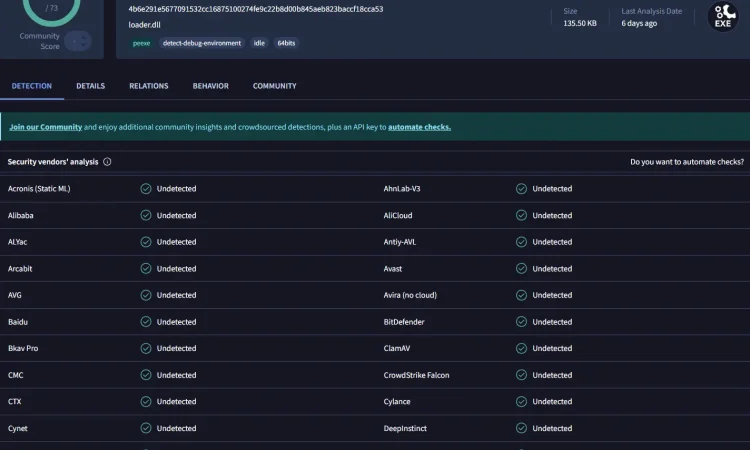Switch to the DETECTION tab
The height and width of the screenshot is (450, 750).
pos(32,86)
